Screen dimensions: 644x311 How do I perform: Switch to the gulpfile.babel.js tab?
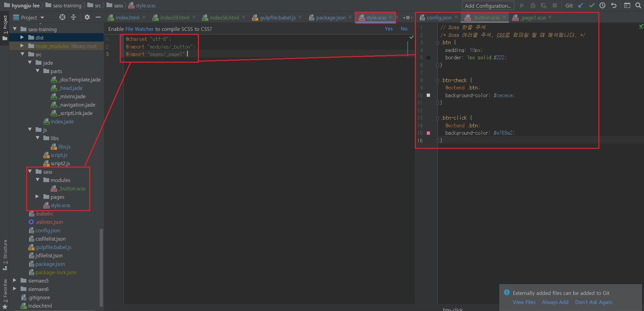coord(277,17)
